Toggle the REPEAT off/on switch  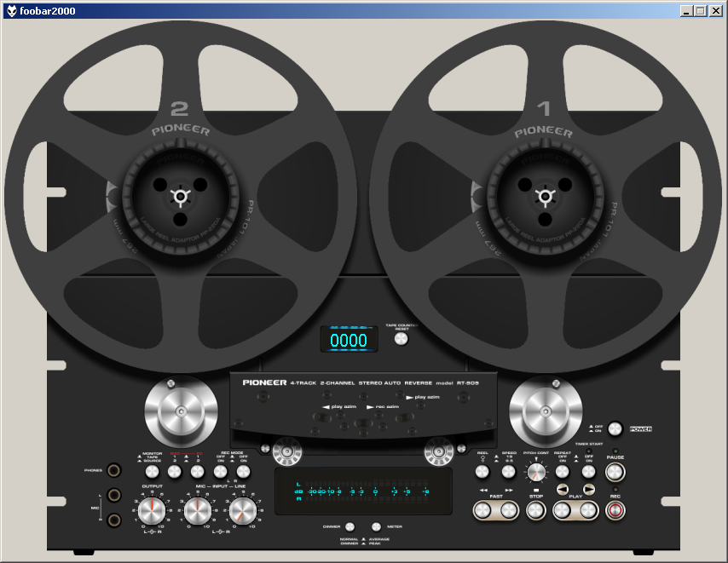point(563,471)
